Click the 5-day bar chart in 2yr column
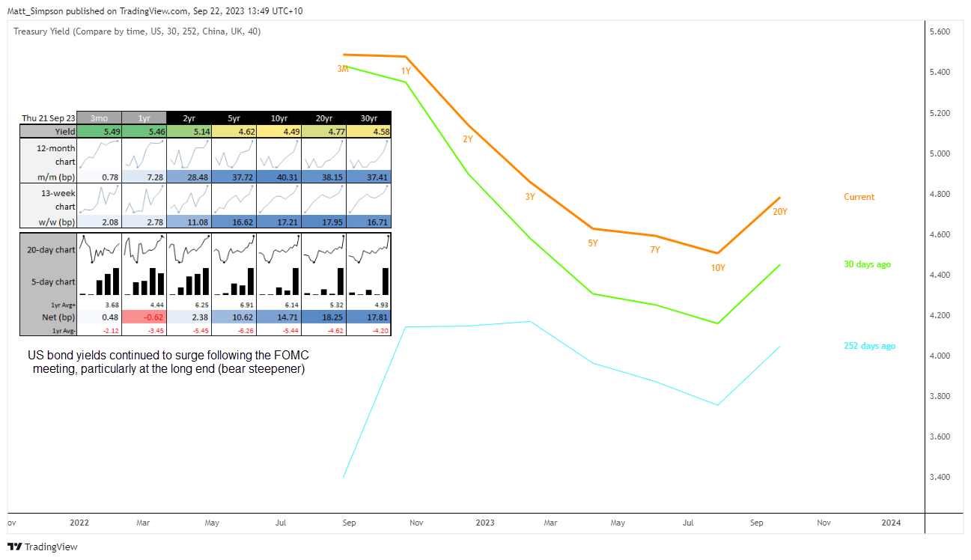 tap(189, 281)
